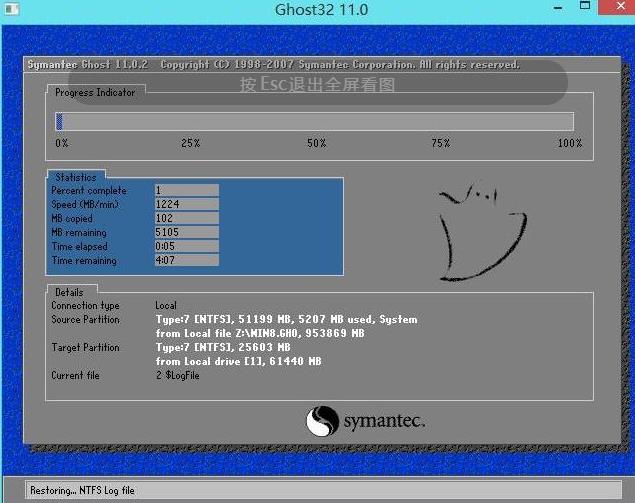Viewport: 635px width, 503px height.
Task: Click the Time remaining value 4:07
Action: 187,260
